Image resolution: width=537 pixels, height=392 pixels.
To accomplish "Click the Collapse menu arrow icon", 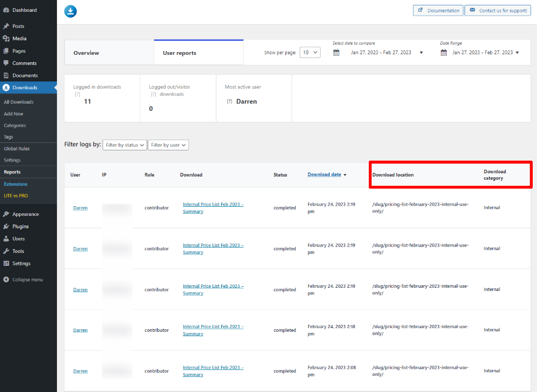I will (6, 279).
